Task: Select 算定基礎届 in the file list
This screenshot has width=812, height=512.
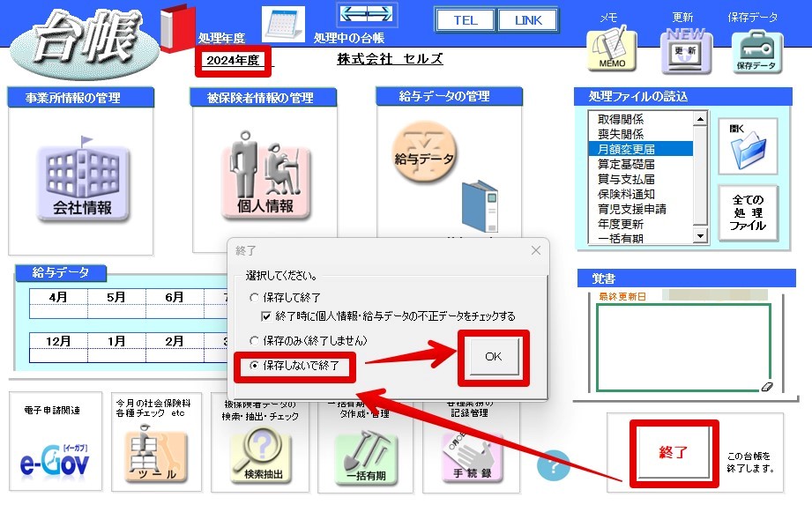Action: coord(641,164)
